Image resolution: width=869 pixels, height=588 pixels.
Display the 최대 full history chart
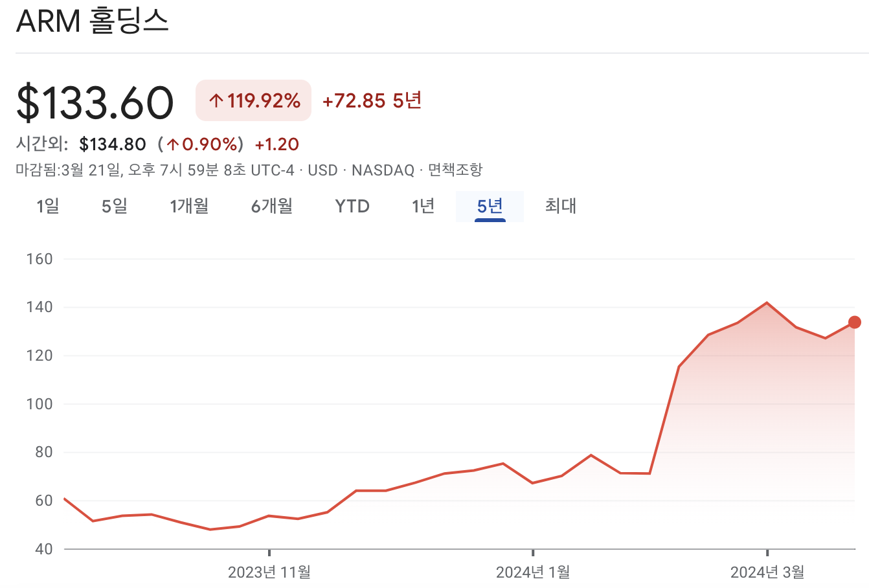pyautogui.click(x=559, y=205)
